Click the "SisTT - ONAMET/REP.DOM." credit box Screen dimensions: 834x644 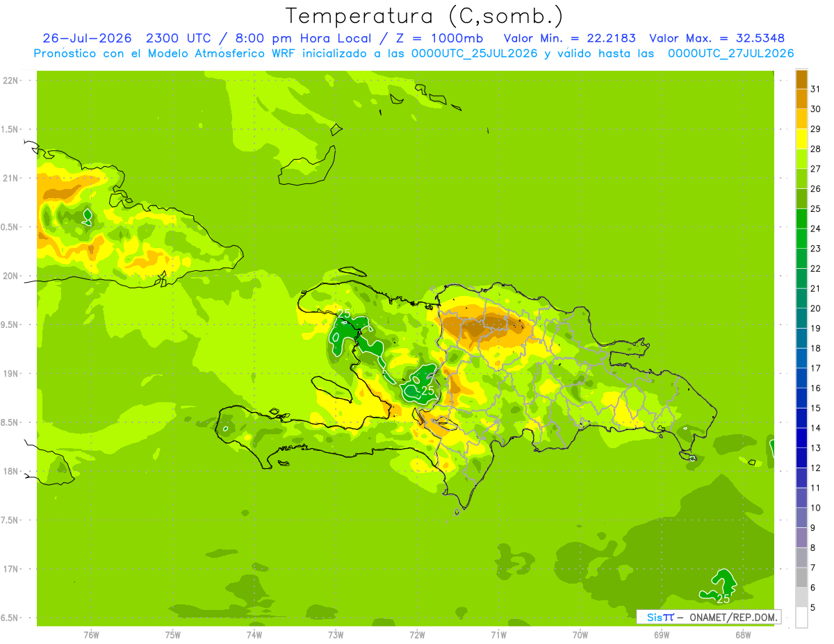click(708, 617)
